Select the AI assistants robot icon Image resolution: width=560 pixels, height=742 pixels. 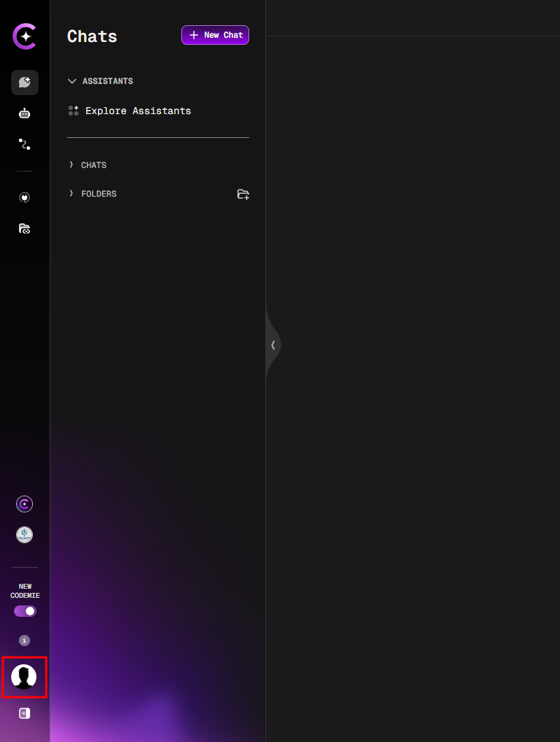click(x=24, y=113)
